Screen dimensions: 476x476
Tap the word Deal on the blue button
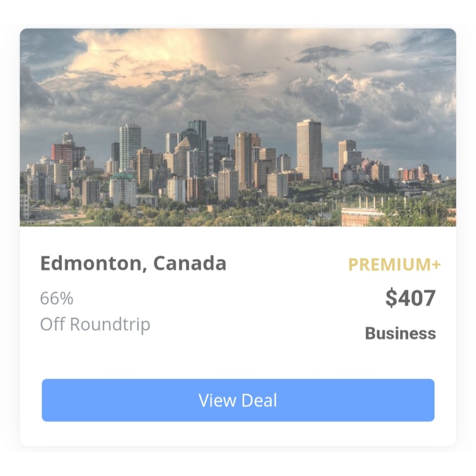pos(259,400)
